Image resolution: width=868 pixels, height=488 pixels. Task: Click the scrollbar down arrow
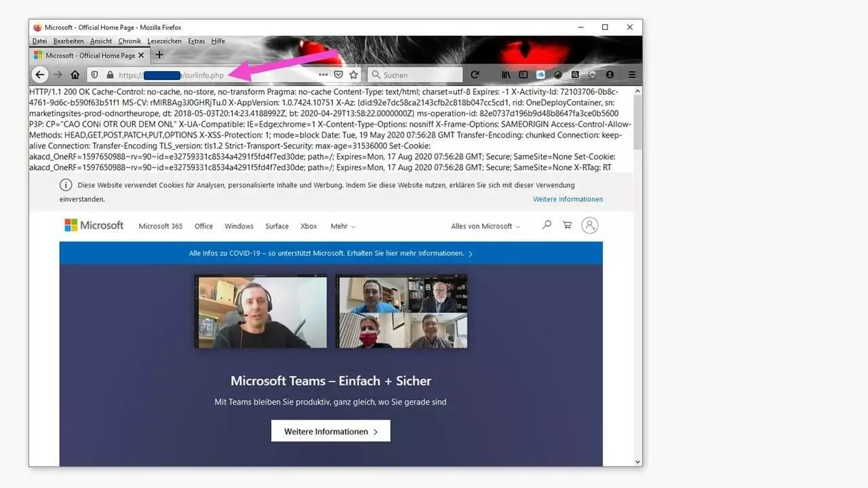point(637,462)
